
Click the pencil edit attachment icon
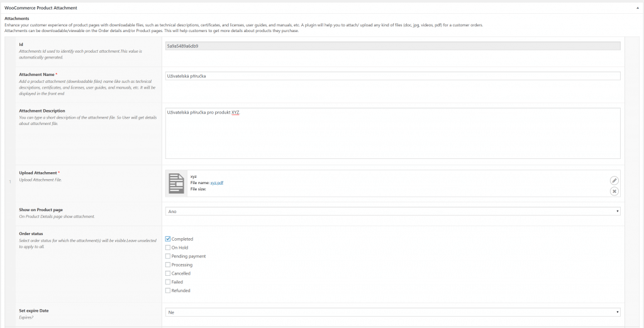pos(614,180)
